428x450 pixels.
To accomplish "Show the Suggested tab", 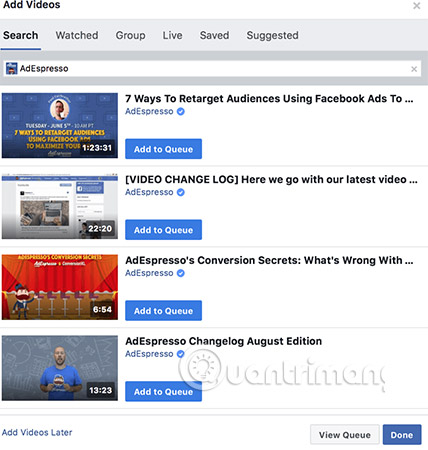I will click(x=272, y=35).
